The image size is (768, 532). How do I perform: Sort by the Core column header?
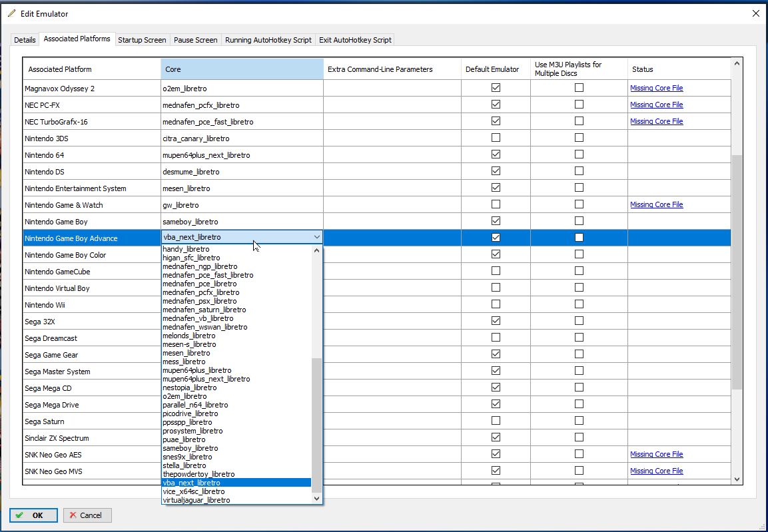tap(242, 69)
